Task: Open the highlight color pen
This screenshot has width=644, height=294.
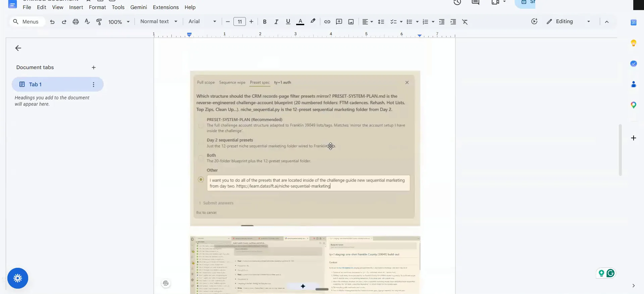Action: tap(313, 21)
